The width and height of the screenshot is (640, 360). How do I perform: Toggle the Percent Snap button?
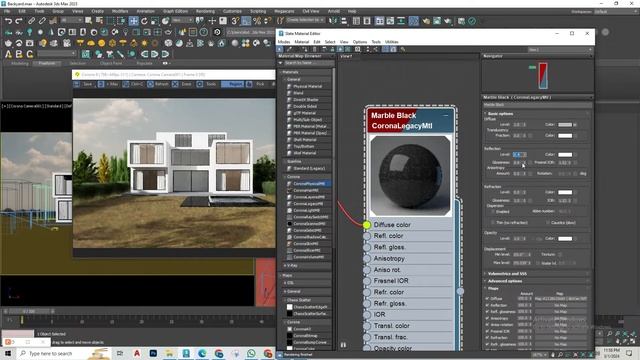pyautogui.click(x=257, y=20)
